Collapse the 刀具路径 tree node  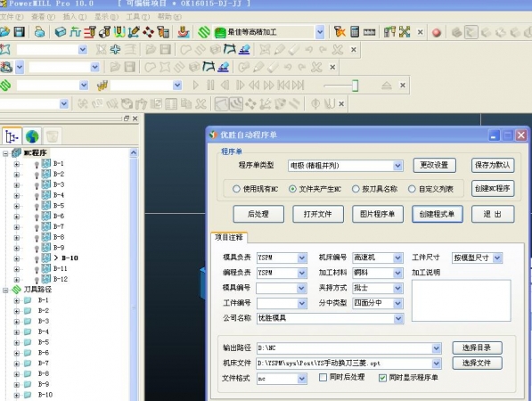(5, 291)
